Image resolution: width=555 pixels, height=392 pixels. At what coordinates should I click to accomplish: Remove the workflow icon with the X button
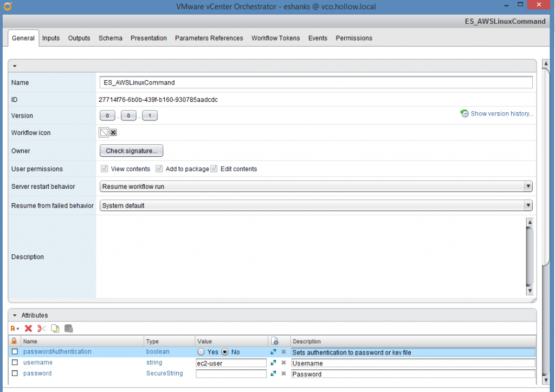point(113,132)
